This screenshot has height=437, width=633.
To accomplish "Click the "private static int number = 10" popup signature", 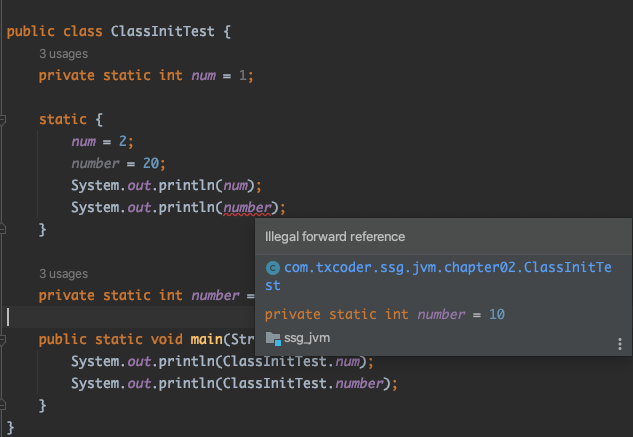I will point(385,314).
